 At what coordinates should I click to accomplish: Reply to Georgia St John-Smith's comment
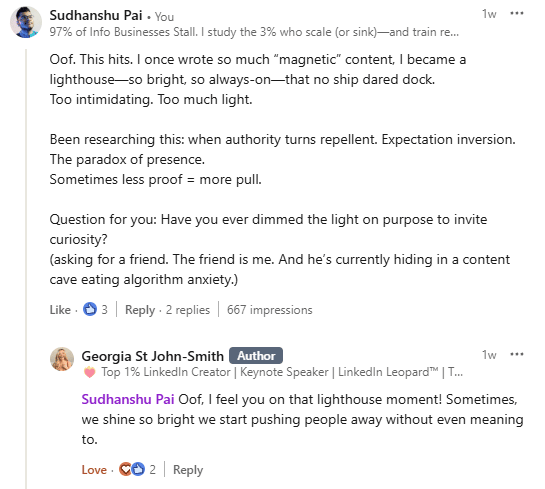(188, 470)
